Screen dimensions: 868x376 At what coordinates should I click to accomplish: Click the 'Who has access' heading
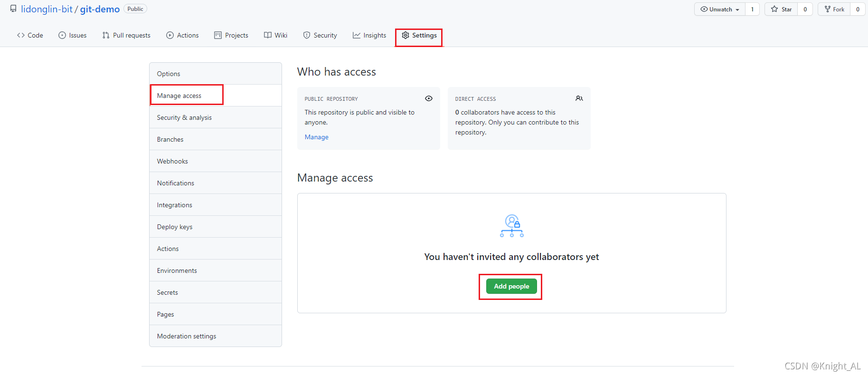337,72
